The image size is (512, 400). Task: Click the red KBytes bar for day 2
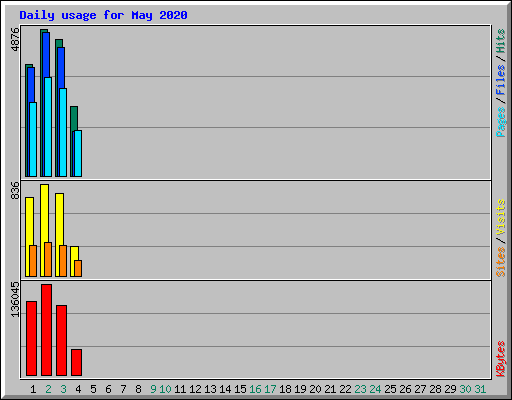[46, 330]
